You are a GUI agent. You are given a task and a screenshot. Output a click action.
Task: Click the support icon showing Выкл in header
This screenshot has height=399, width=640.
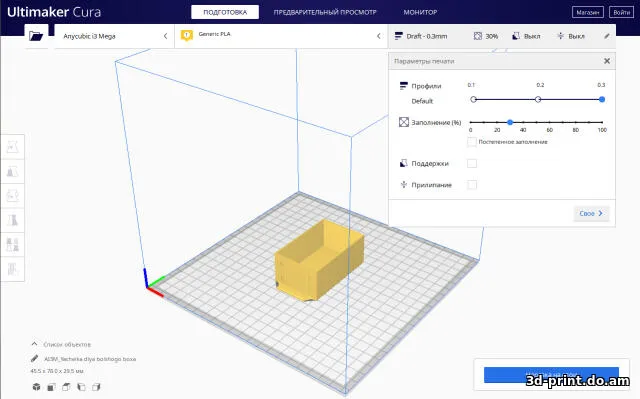pos(516,36)
